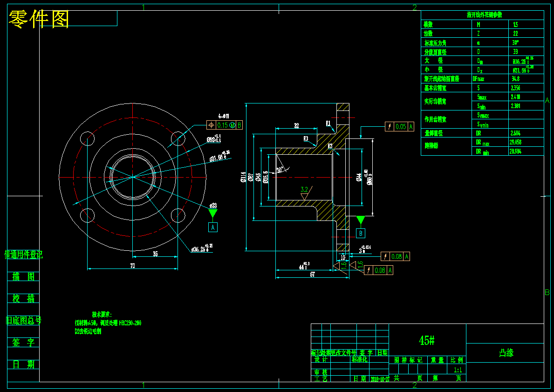This screenshot has height=392, width=554.
Task: Click the 'R1' fillet label
Action: pyautogui.click(x=328, y=124)
